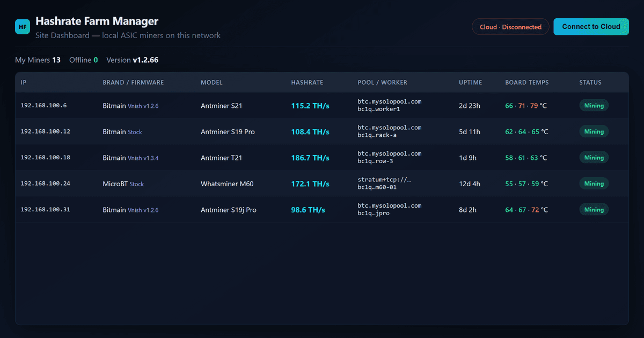The height and width of the screenshot is (338, 644).
Task: Click Bitmain Stock in the S19 Pro row
Action: (x=122, y=131)
